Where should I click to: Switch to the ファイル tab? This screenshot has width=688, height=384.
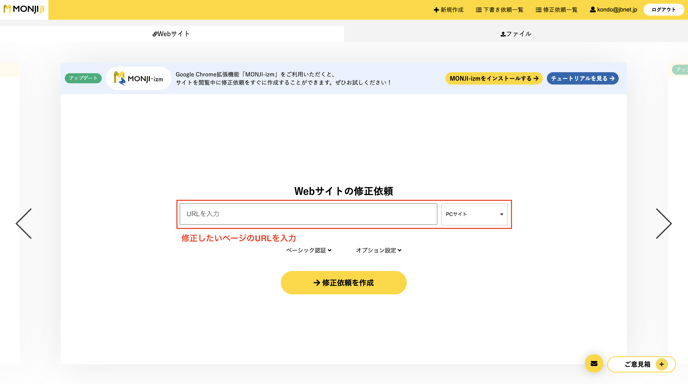tap(516, 34)
